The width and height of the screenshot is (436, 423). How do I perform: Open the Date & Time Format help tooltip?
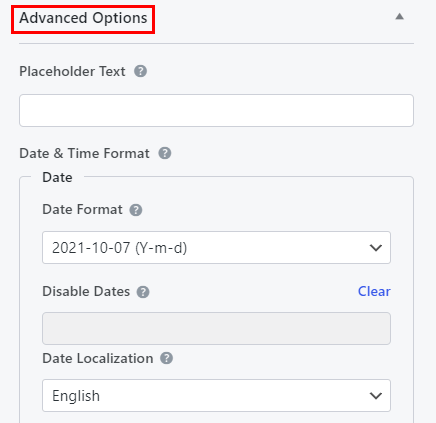[165, 153]
